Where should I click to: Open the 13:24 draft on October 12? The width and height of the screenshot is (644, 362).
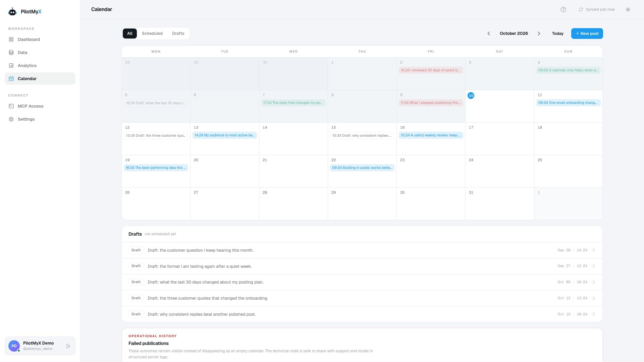[x=156, y=136]
